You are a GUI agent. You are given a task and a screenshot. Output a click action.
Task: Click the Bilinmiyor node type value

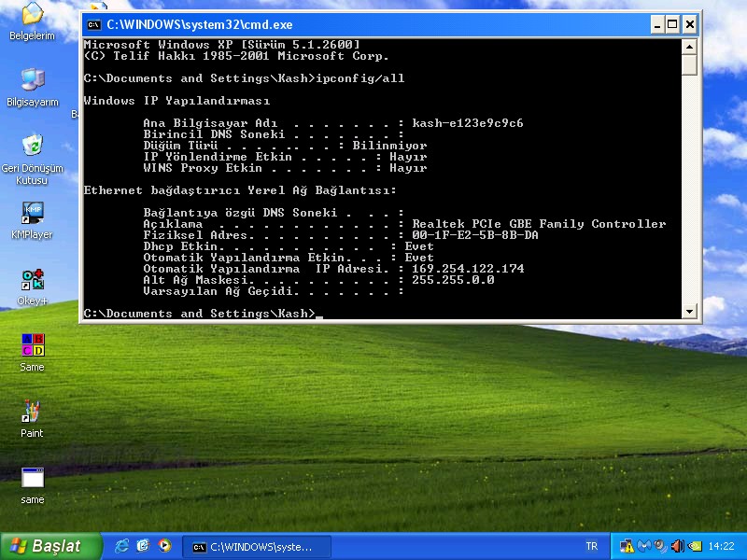tap(389, 146)
